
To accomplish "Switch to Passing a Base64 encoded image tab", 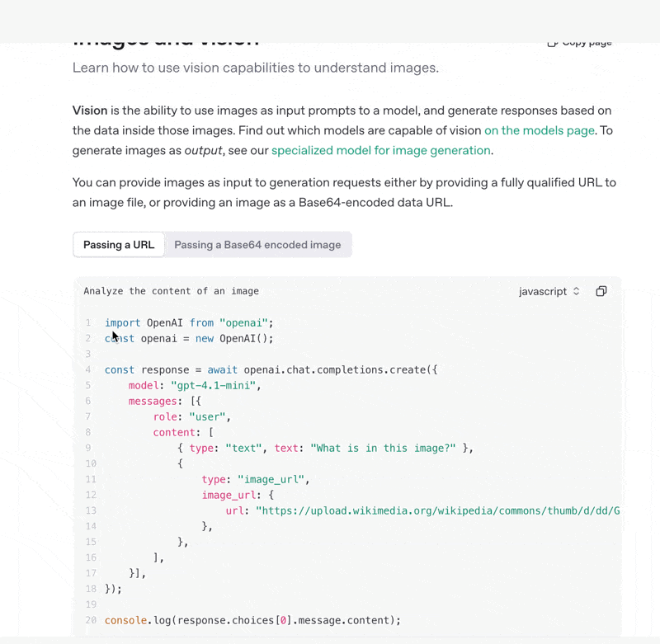I will 257,244.
